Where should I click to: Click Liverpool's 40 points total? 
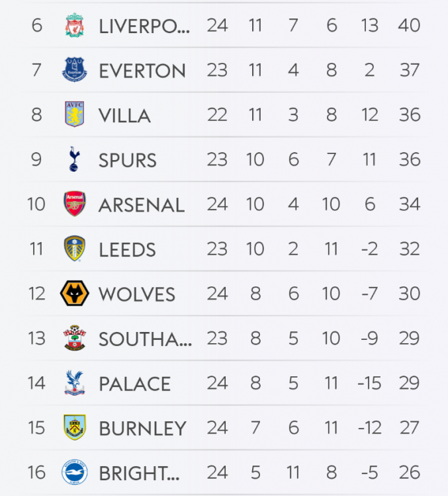(410, 26)
